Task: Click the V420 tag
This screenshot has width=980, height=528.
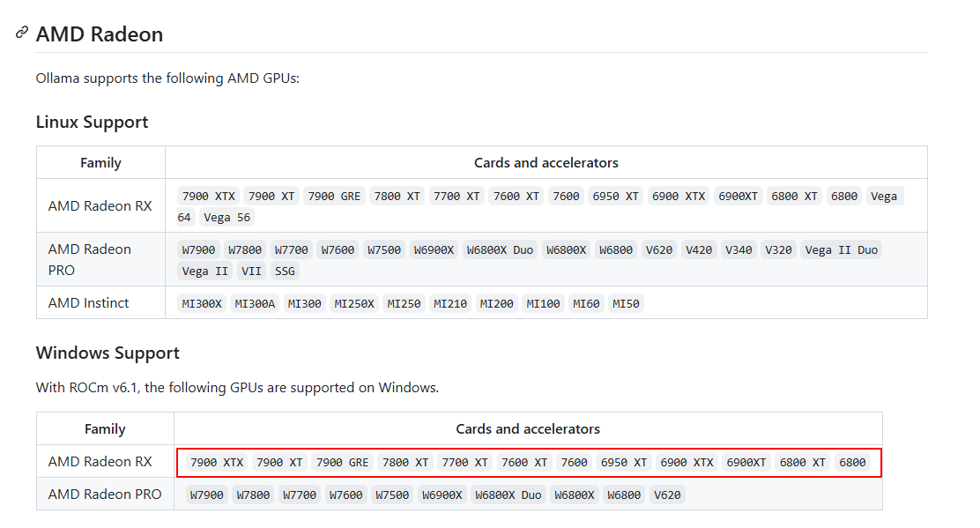Action: pos(699,250)
